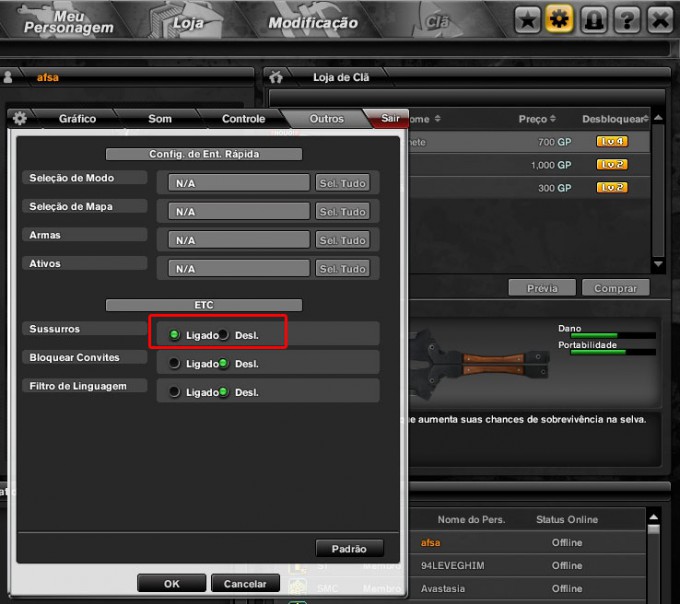
Task: Set Sussurros to Desl.
Action: (x=224, y=335)
